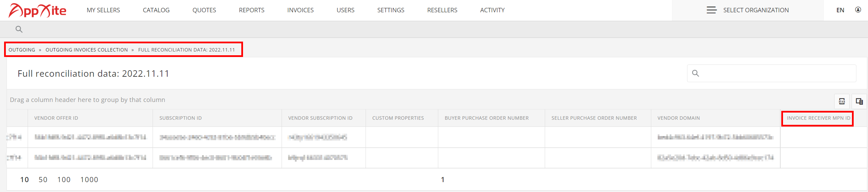Image resolution: width=868 pixels, height=192 pixels.
Task: Sort by Buyer Purchase Order Number column
Action: tap(492, 118)
